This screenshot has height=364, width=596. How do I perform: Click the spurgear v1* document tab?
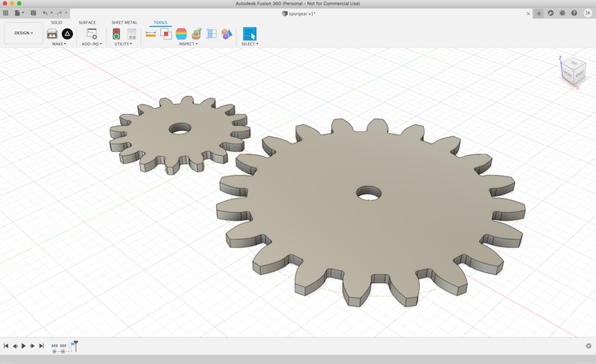click(x=299, y=13)
